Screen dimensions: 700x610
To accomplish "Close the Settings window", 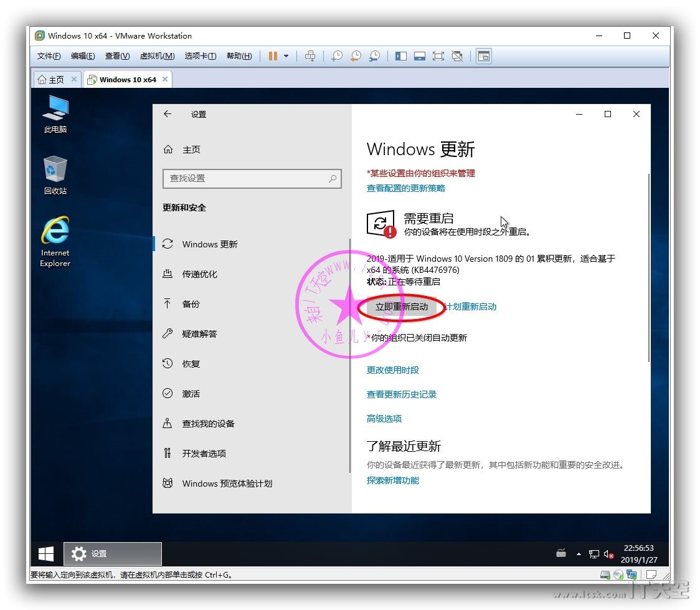I will [636, 114].
